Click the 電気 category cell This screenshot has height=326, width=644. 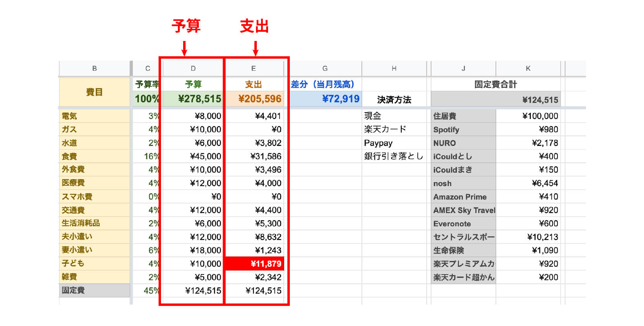[x=95, y=116]
